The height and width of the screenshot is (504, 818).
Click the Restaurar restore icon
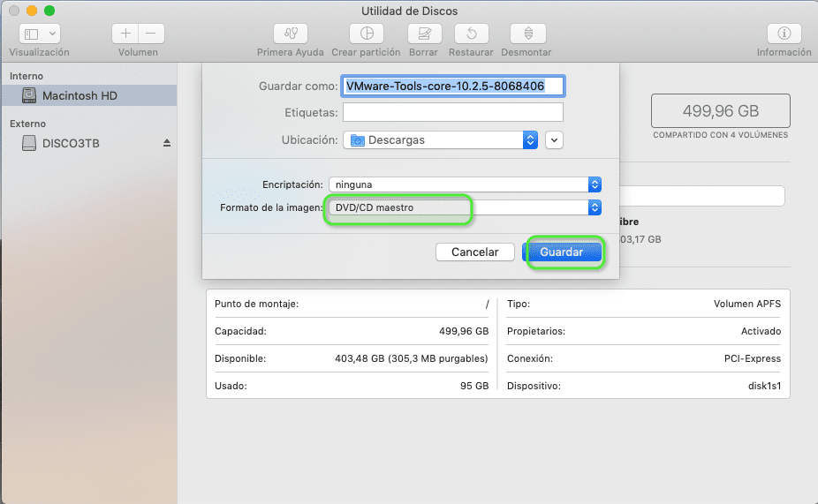click(471, 34)
